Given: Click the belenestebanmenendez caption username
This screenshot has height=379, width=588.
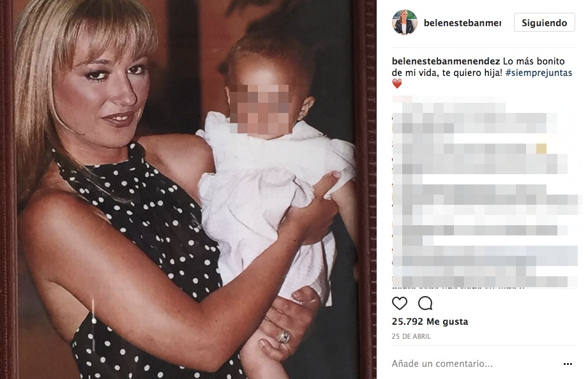Looking at the screenshot, I should 446,61.
